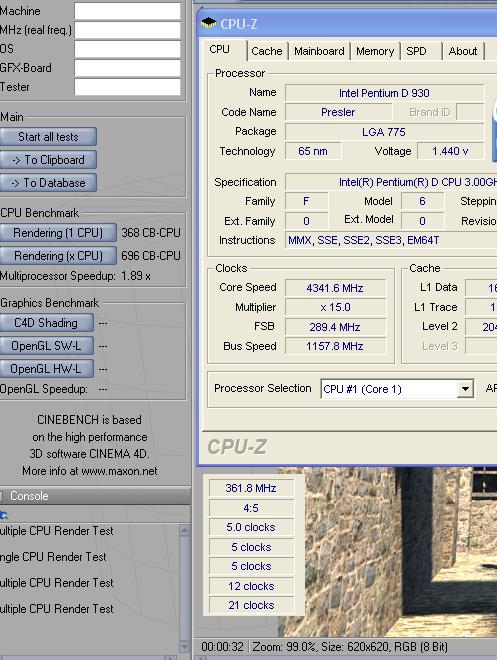Image resolution: width=497 pixels, height=660 pixels.
Task: Click the console scrollbar down arrow
Action: [184, 646]
